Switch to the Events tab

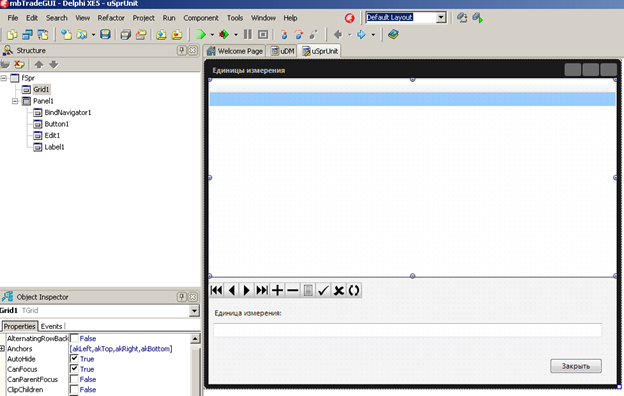51,326
